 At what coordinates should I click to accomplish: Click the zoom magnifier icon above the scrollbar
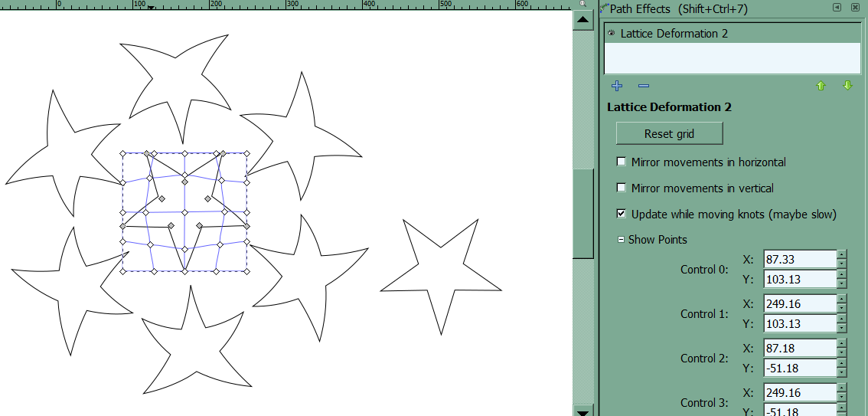582,4
